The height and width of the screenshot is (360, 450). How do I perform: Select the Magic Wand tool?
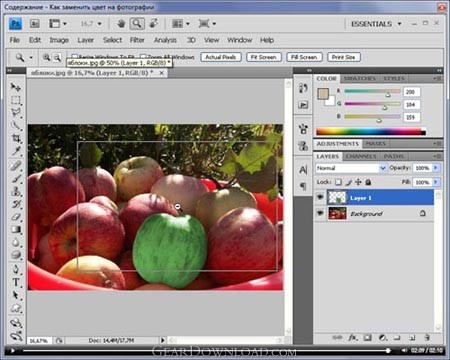[x=16, y=126]
